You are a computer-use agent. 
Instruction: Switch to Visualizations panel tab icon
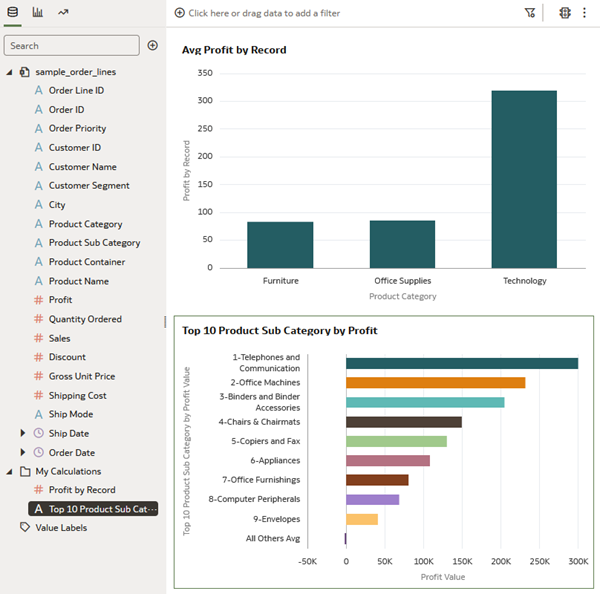pyautogui.click(x=38, y=12)
